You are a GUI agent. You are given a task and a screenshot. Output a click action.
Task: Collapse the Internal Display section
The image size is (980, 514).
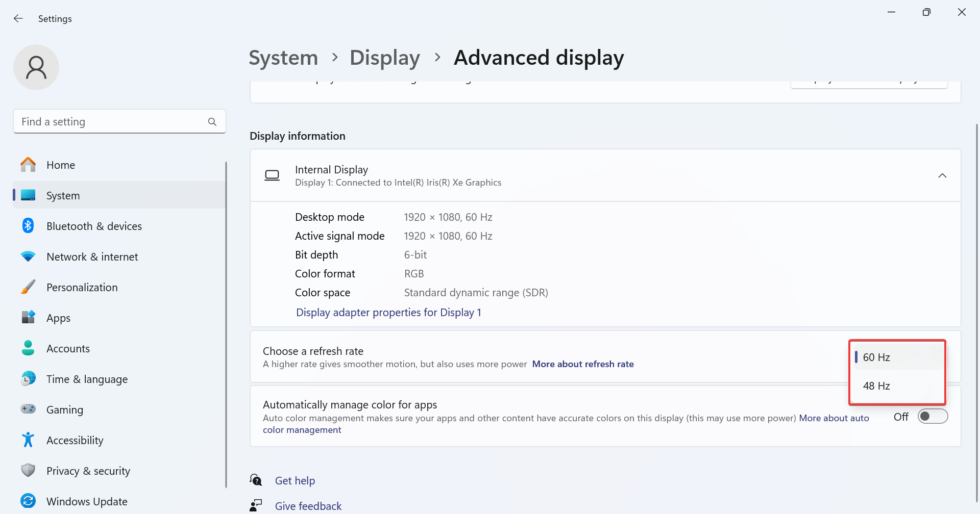(x=942, y=175)
